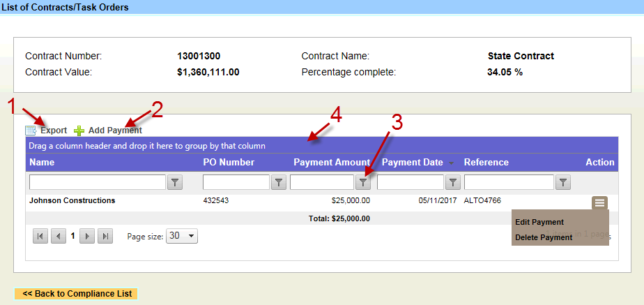
Task: Click the Back to Compliance List button
Action: pyautogui.click(x=76, y=294)
